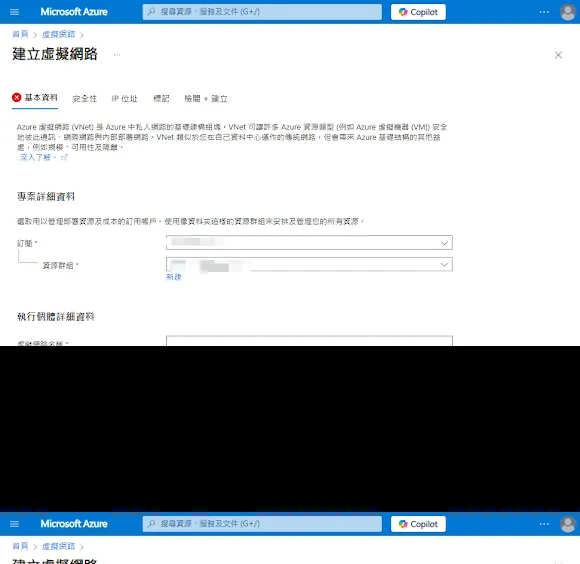The width and height of the screenshot is (580, 564).
Task: Switch to the 安全性 tab
Action: pos(85,99)
